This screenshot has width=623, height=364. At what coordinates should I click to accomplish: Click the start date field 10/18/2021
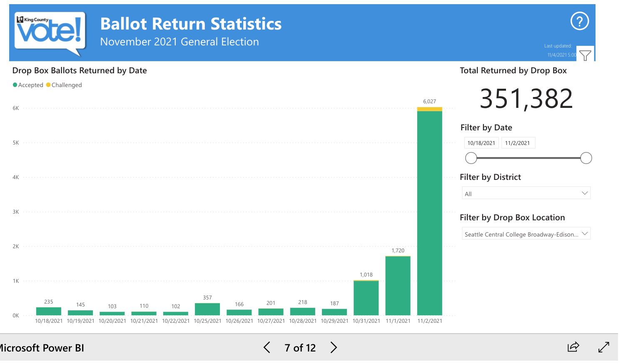point(481,143)
